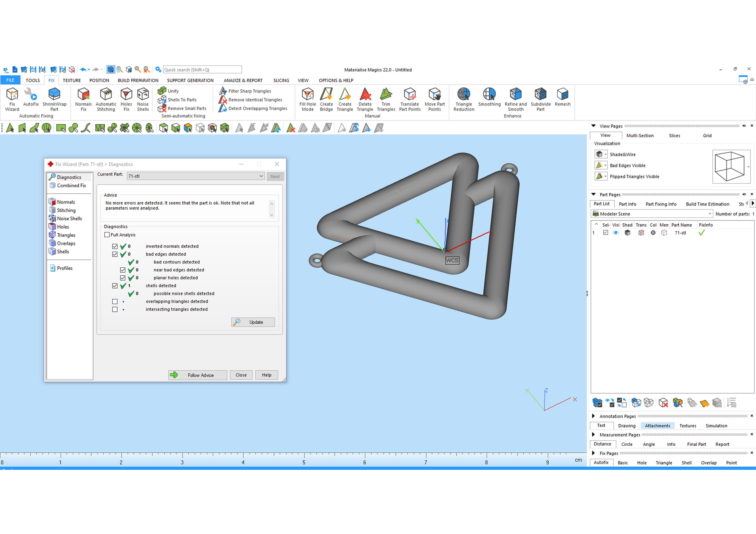Click the Follow Advice button

198,375
